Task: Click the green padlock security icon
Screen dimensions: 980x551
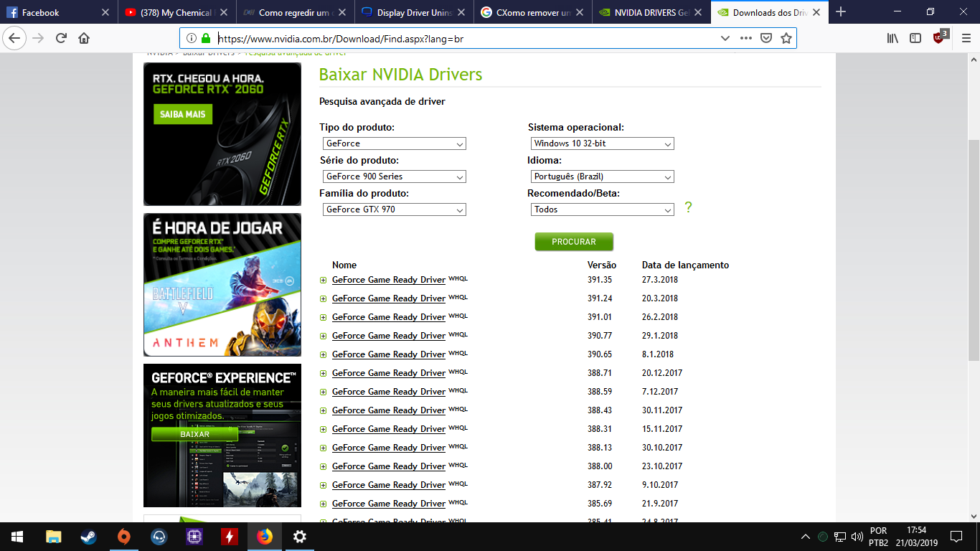Action: [x=207, y=38]
